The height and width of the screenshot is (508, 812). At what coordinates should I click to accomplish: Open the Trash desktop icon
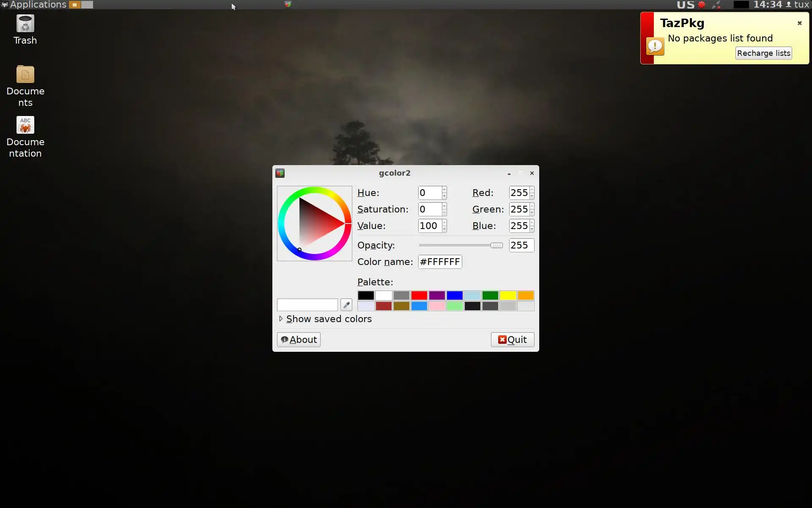click(x=25, y=25)
